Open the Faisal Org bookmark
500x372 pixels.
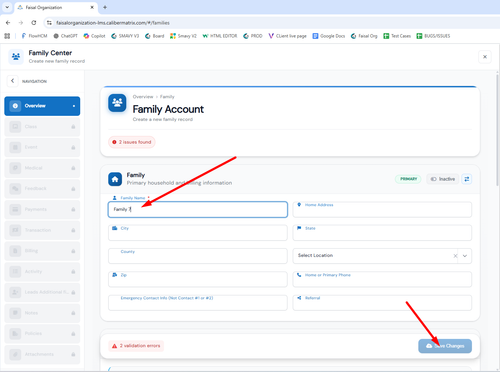tap(364, 36)
